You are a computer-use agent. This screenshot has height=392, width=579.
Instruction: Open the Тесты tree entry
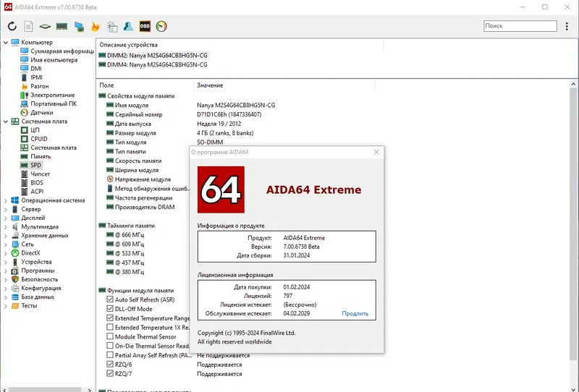point(29,306)
